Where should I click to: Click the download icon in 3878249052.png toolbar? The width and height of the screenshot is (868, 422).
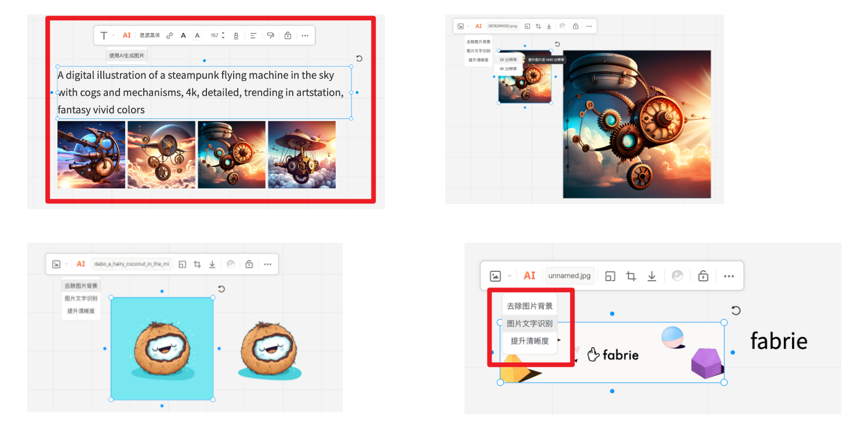pos(549,26)
